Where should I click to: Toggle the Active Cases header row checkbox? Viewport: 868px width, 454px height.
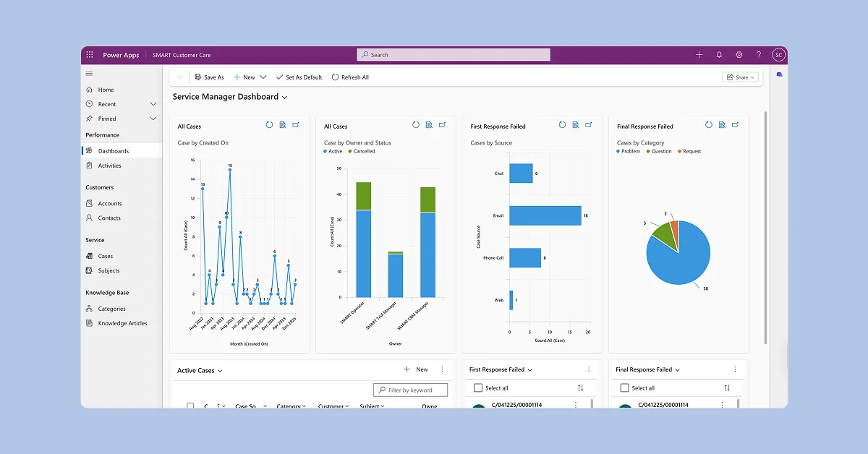tap(190, 406)
